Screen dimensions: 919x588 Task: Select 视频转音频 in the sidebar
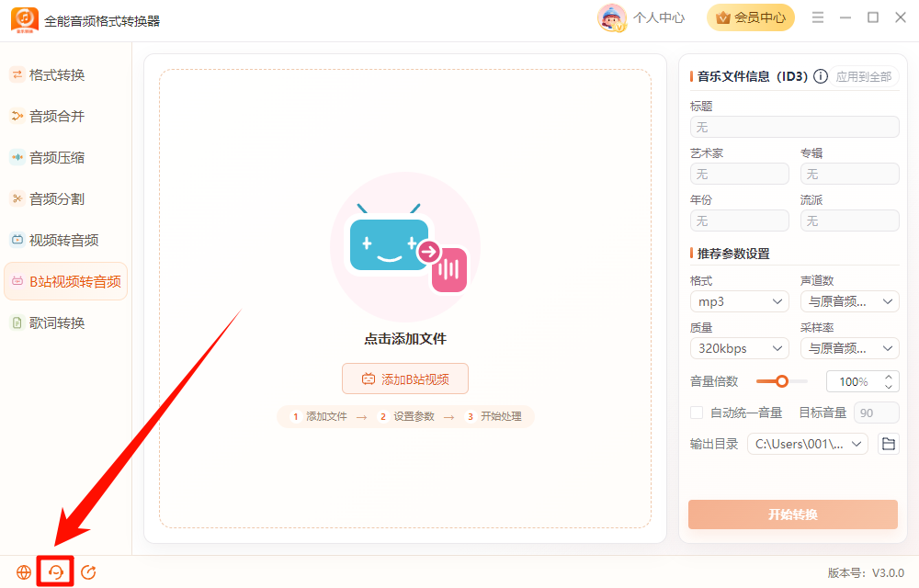coord(65,240)
